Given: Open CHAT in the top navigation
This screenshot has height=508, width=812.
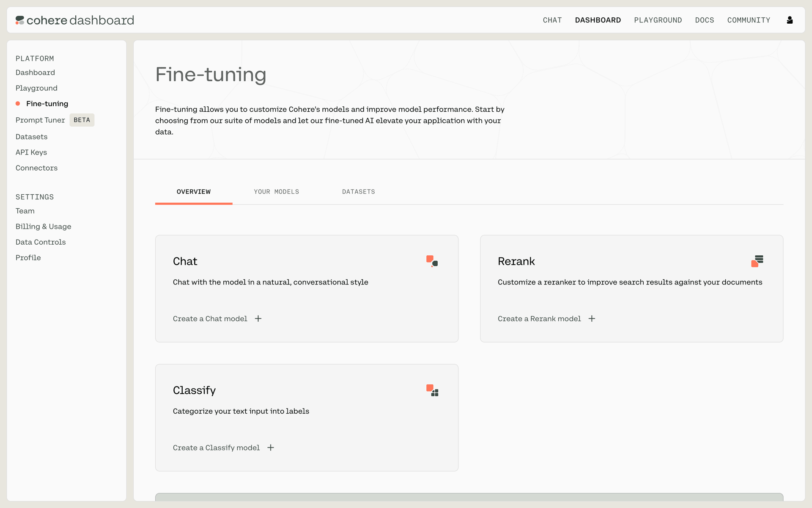Looking at the screenshot, I should coord(552,20).
